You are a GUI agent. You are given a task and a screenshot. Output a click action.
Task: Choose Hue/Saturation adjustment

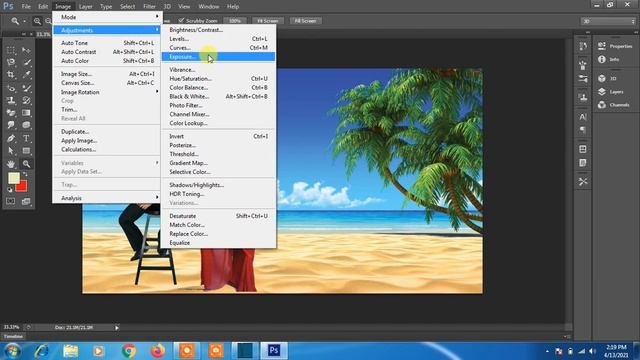218,78
